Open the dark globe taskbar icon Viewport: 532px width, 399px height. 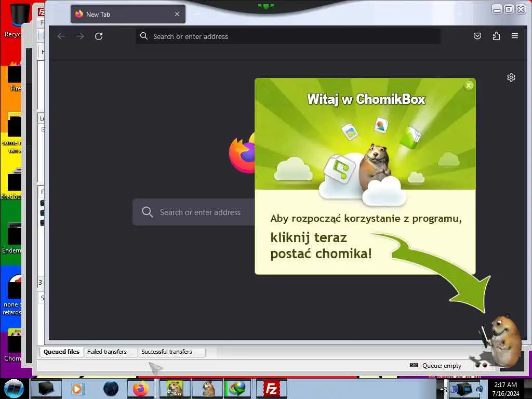click(111, 389)
